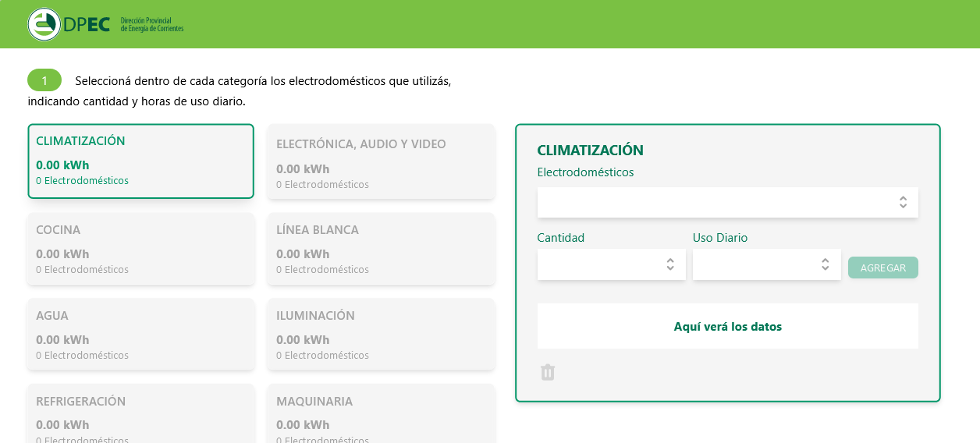Screen dimensions: 980x443
Task: Open the Maquinaria category card
Action: pyautogui.click(x=381, y=415)
